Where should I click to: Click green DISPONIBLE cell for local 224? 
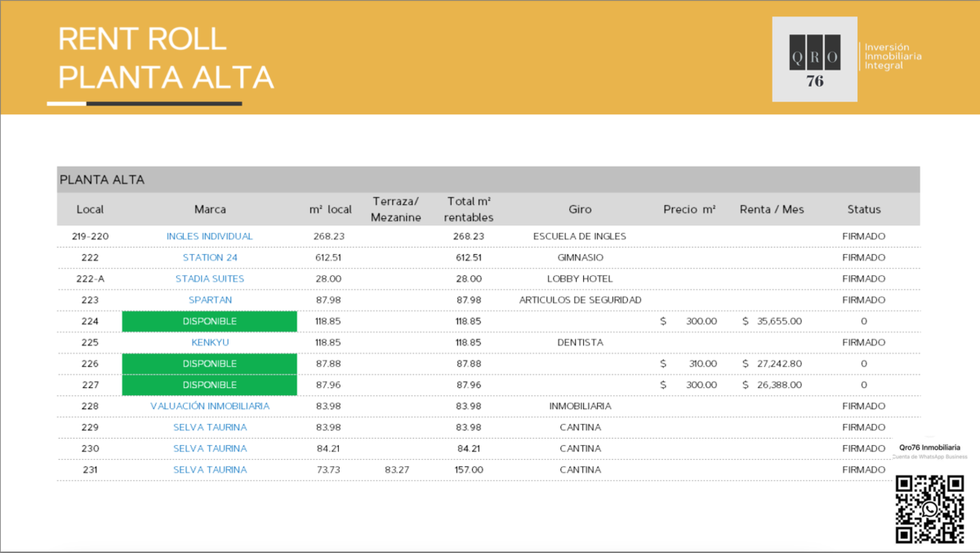[209, 321]
